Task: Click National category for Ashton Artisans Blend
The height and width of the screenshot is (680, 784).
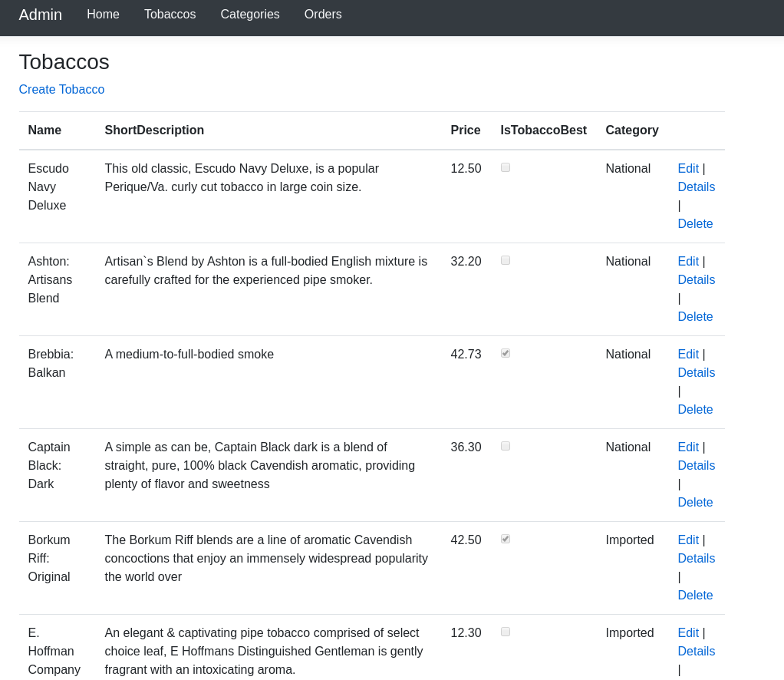Action: 628,261
